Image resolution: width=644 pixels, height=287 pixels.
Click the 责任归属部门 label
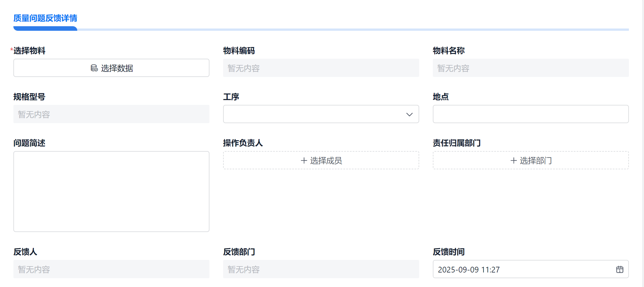[457, 143]
